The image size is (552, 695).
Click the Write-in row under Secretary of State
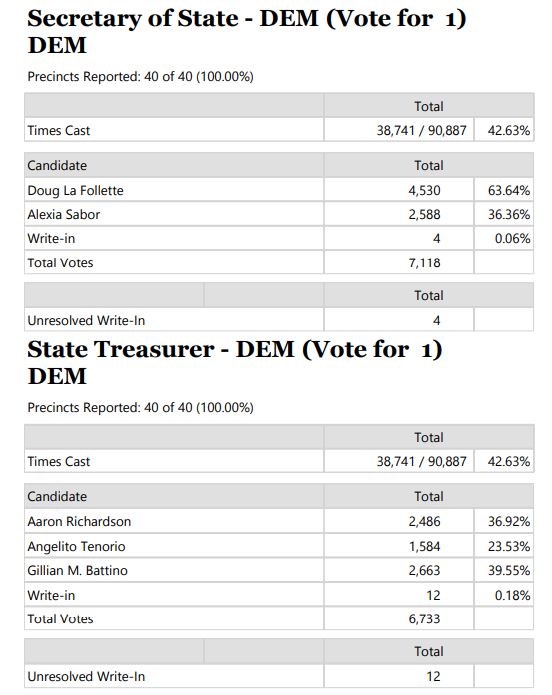click(279, 238)
